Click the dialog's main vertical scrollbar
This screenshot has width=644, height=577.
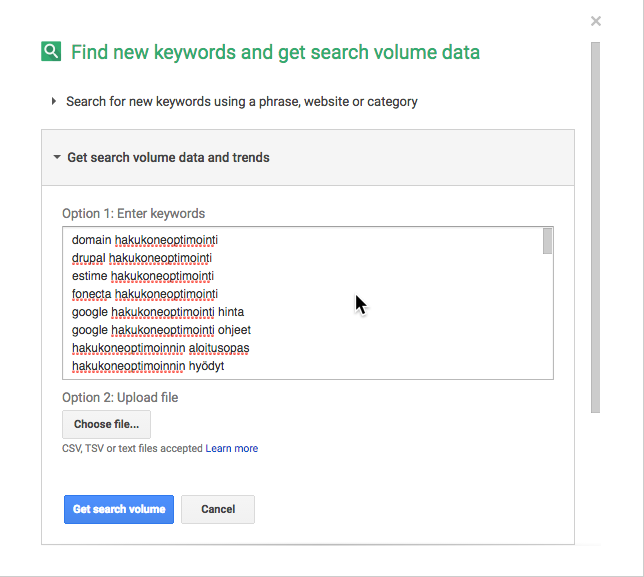596,227
